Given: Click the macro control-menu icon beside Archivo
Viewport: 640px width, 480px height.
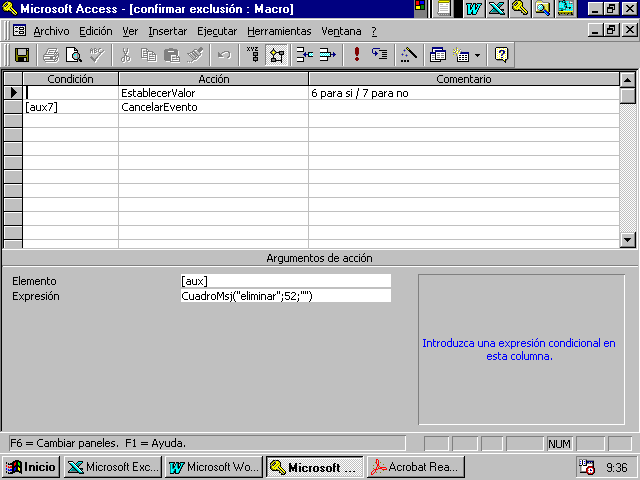Looking at the screenshot, I should (19, 31).
